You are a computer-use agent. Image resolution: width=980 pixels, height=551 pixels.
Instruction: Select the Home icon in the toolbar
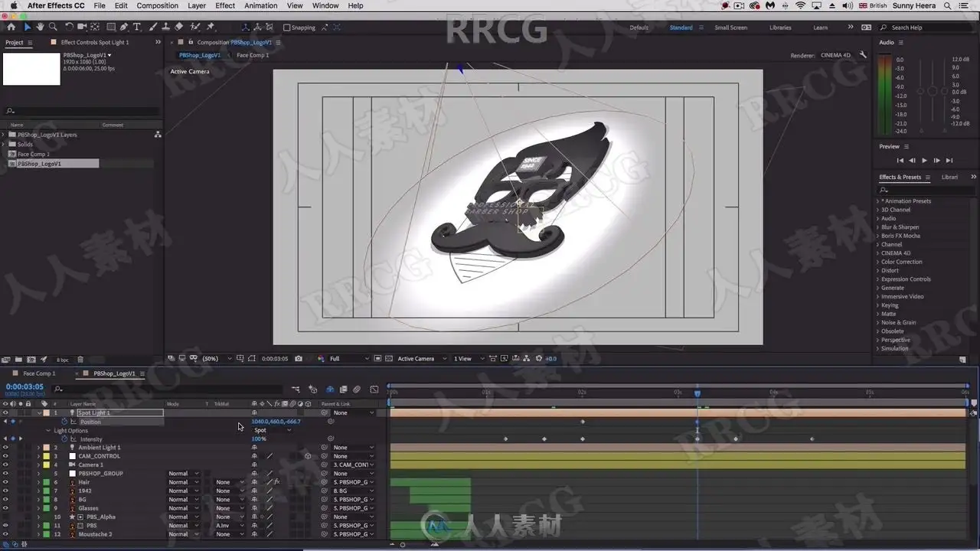coord(11,28)
